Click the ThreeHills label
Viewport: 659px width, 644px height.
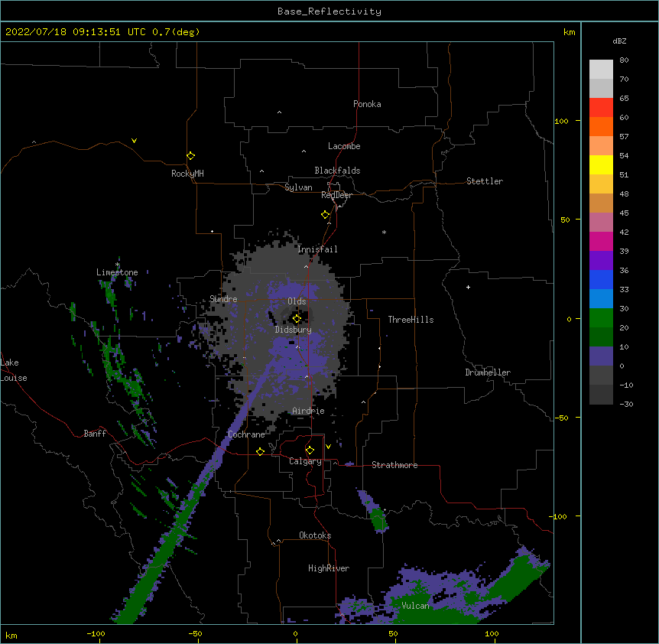411,320
